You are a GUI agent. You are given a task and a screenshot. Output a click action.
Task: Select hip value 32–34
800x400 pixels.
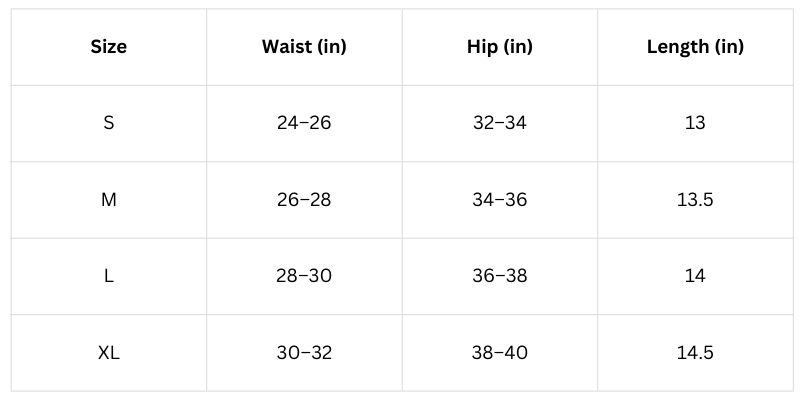(x=499, y=123)
